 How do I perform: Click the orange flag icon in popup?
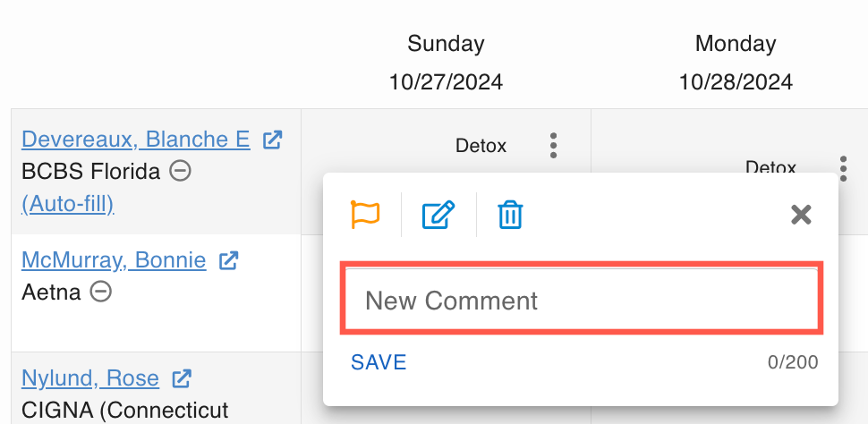[365, 215]
